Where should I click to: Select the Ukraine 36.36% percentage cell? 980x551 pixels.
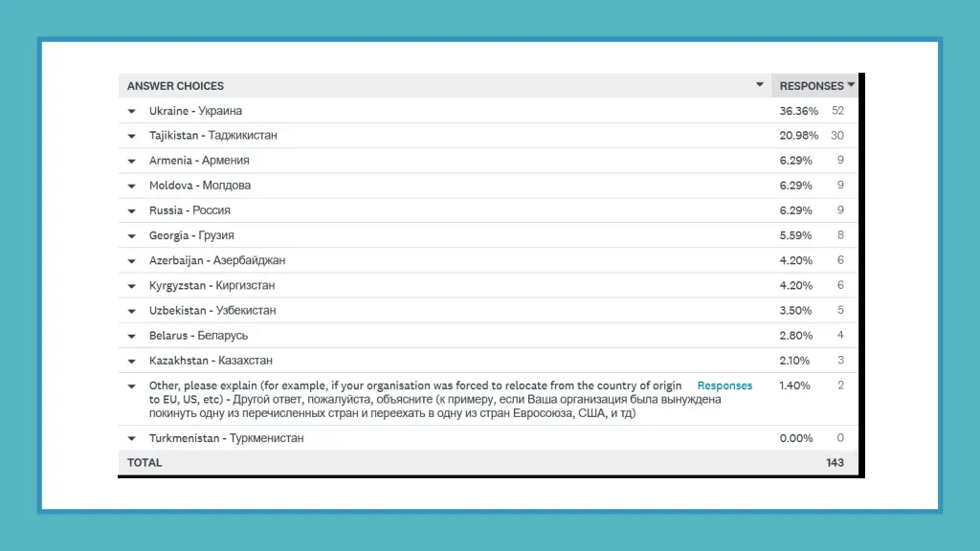point(795,111)
